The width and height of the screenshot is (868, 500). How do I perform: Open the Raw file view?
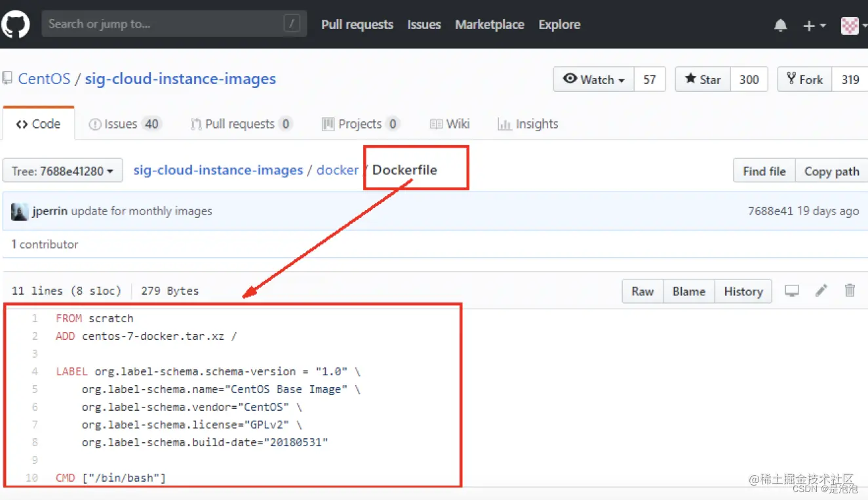pos(642,291)
